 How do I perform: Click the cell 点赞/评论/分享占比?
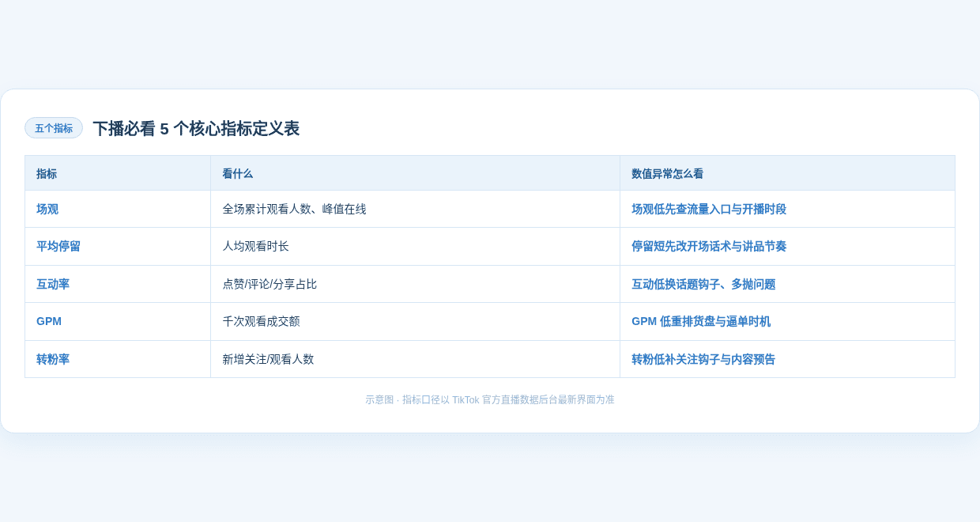pos(416,284)
